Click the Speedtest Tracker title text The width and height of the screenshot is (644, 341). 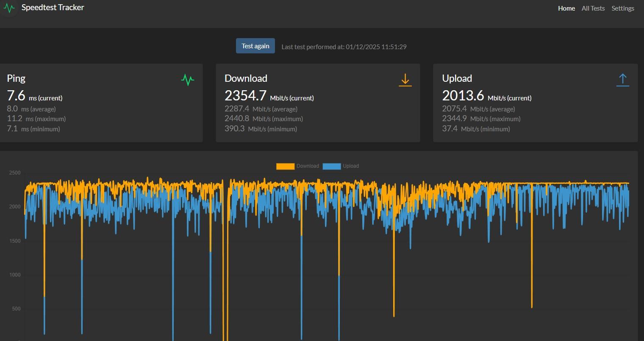tap(53, 8)
